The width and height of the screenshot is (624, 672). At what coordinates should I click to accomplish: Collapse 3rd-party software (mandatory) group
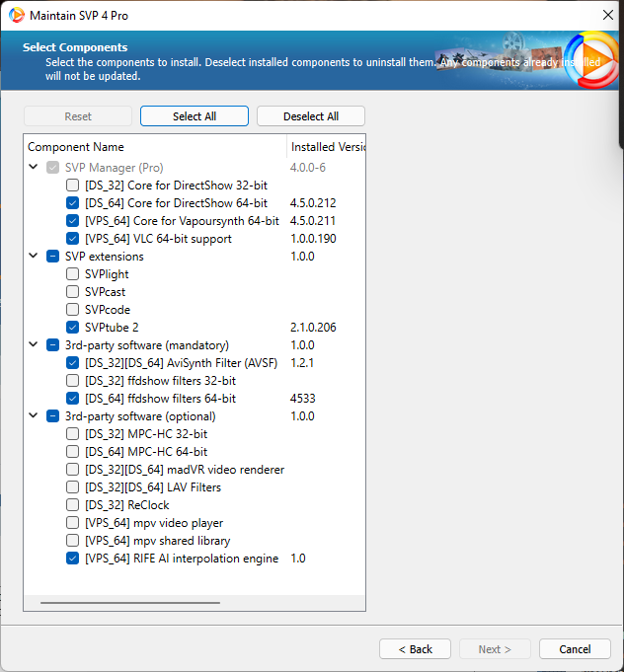pos(34,345)
